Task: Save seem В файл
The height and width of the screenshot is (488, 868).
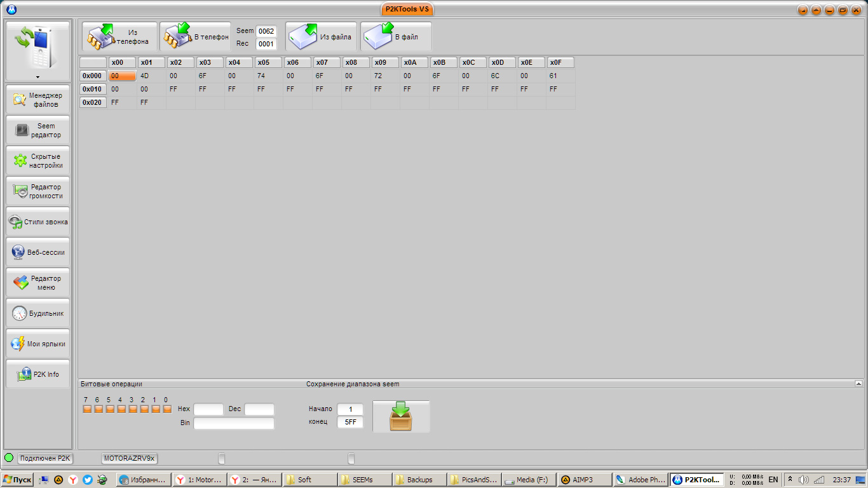Action: pos(396,37)
